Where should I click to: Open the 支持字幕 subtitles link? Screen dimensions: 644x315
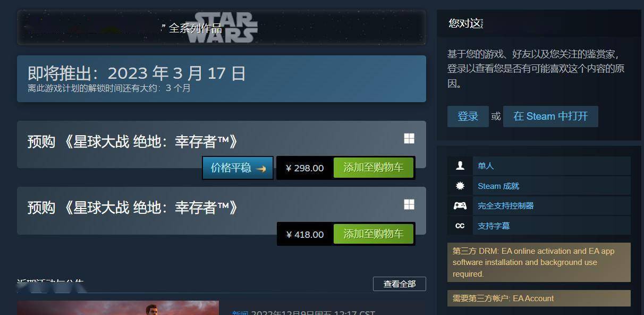point(494,226)
